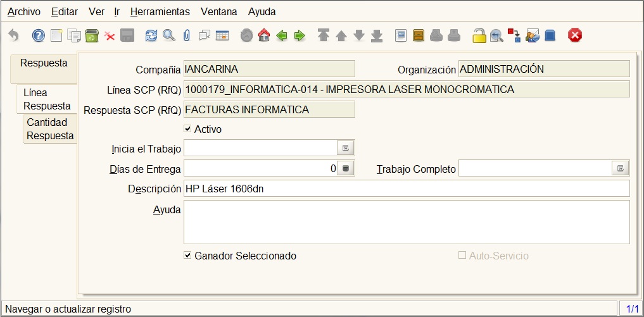
Task: Toggle grid view with the table icon
Action: [x=222, y=35]
